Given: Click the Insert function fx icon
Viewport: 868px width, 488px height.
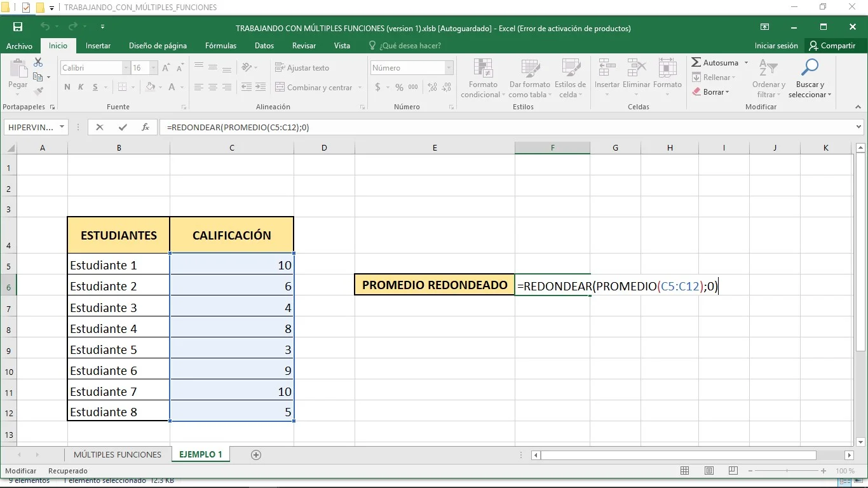Looking at the screenshot, I should (x=145, y=127).
